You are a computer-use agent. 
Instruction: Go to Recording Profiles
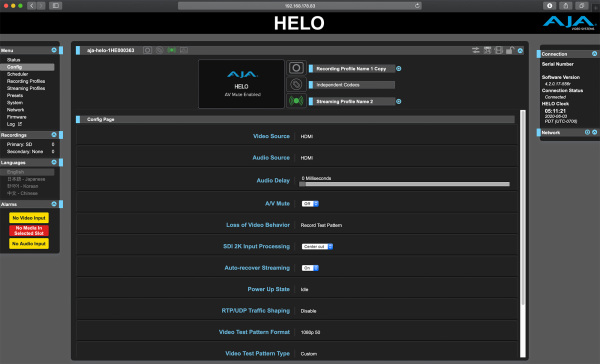pyautogui.click(x=26, y=81)
